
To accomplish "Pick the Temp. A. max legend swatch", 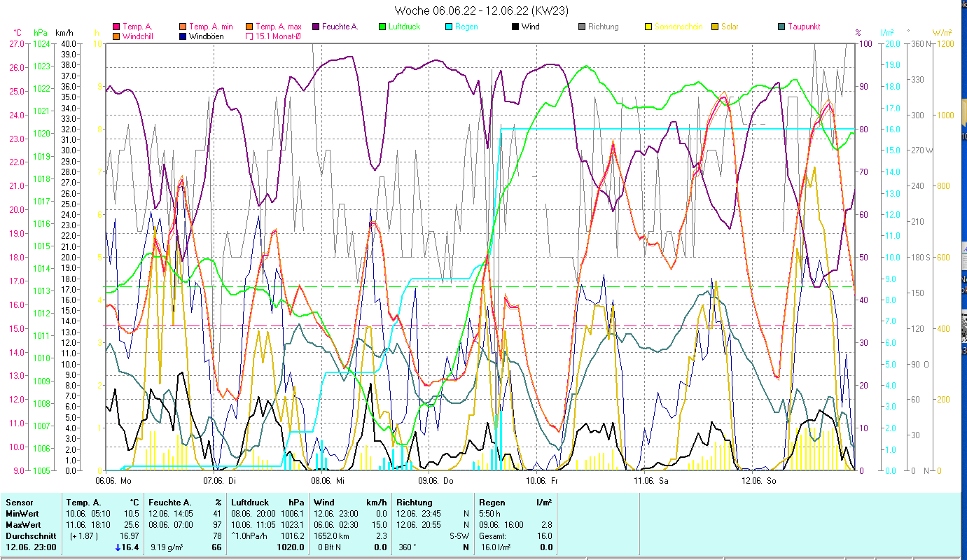I will click(x=250, y=27).
